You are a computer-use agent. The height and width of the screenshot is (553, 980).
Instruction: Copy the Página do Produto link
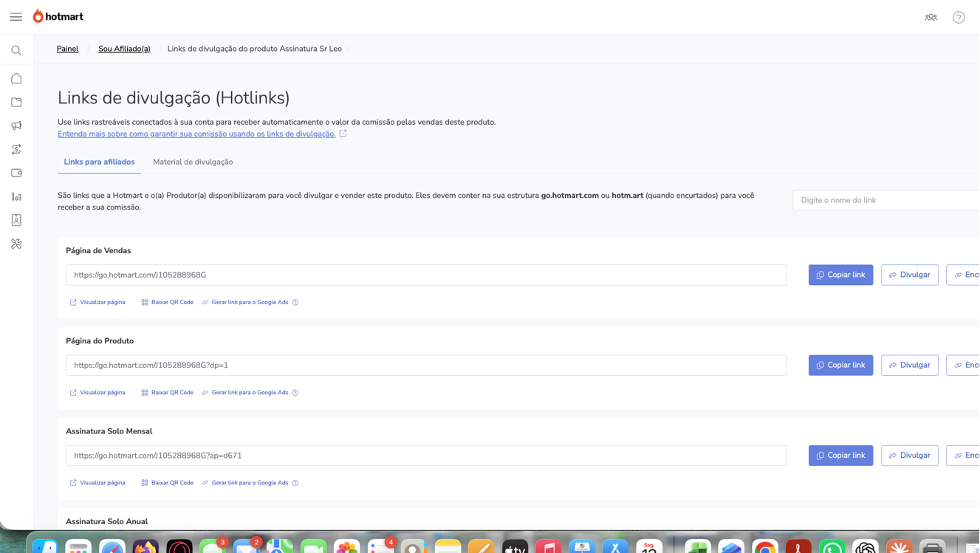(840, 365)
